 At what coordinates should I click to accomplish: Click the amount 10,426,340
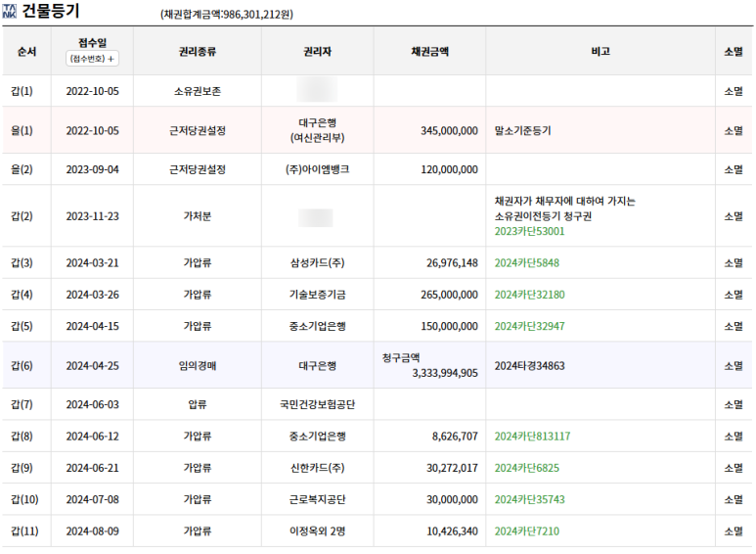(452, 531)
